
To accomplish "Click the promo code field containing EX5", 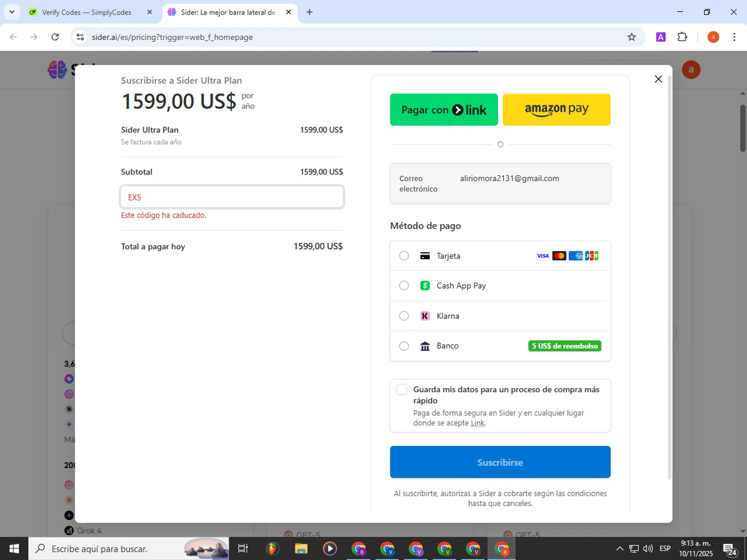I will [x=232, y=197].
